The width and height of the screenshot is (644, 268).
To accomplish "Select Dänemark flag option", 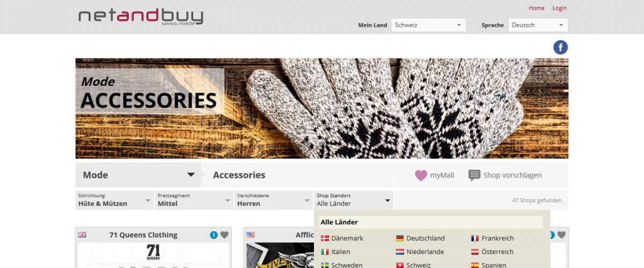I will click(342, 238).
